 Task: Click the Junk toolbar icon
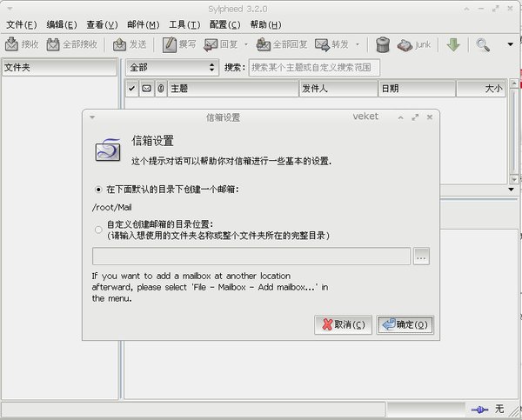(x=405, y=45)
